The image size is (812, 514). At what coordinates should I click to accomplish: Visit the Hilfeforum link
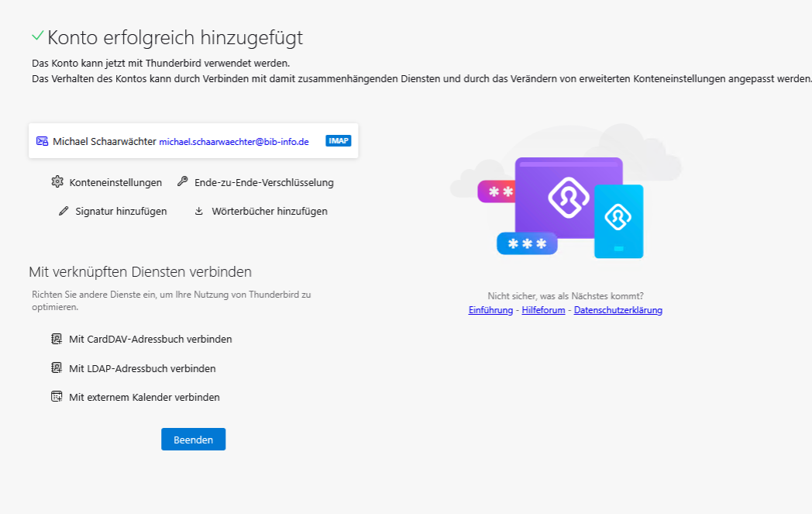(543, 310)
